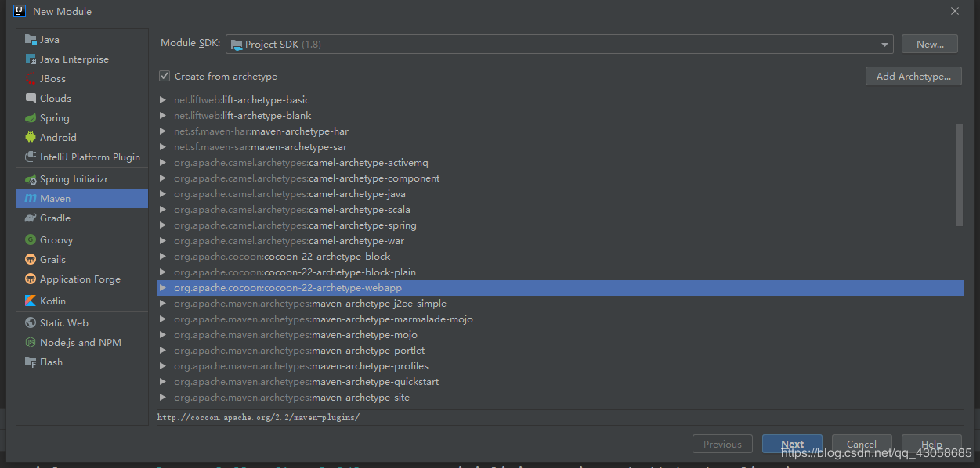Image resolution: width=980 pixels, height=468 pixels.
Task: Select Java Enterprise module type
Action: pyautogui.click(x=82, y=59)
